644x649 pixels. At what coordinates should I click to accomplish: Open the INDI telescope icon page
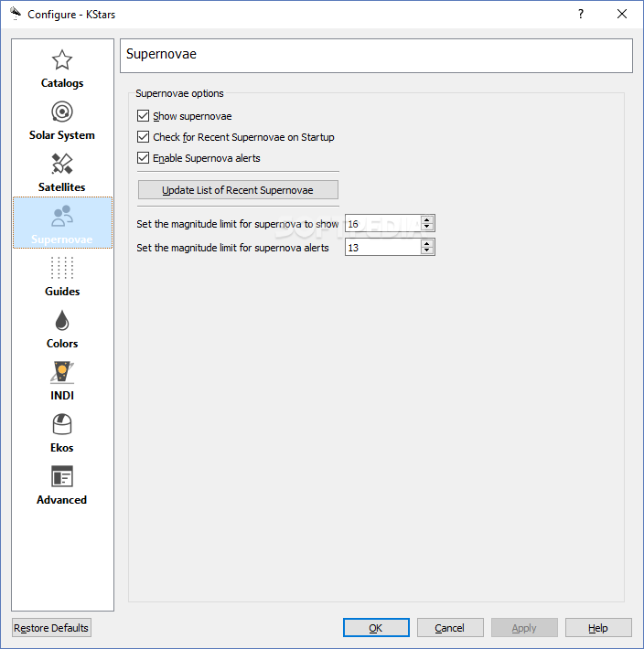pyautogui.click(x=62, y=372)
